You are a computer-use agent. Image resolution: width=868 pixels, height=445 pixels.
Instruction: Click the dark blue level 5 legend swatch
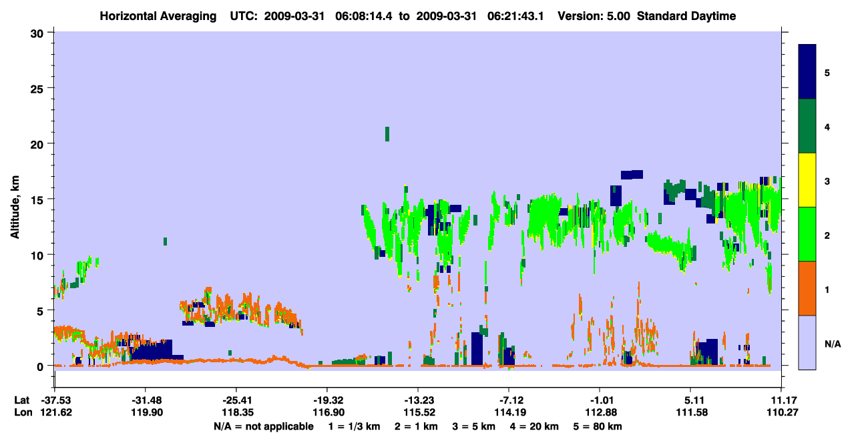807,72
